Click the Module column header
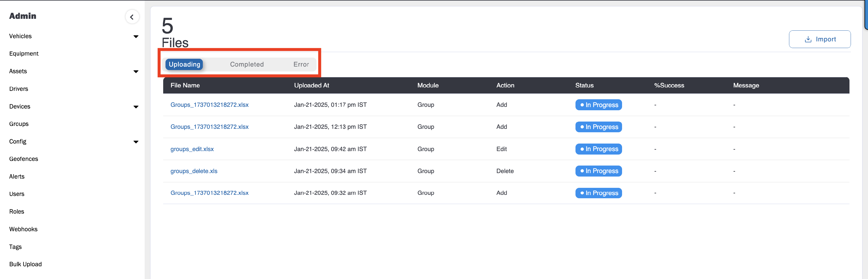Viewport: 868px width, 279px height. 428,85
